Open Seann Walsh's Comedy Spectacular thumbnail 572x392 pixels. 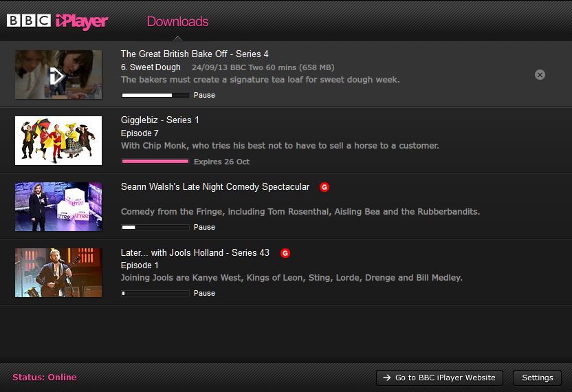click(x=58, y=206)
